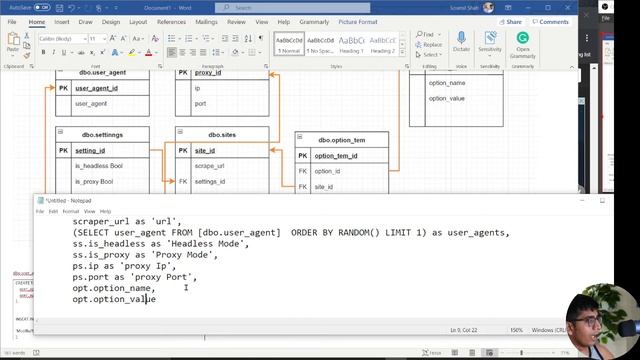Select the Format Painter brush
This screenshot has width=640, height=360.
coord(27,55)
